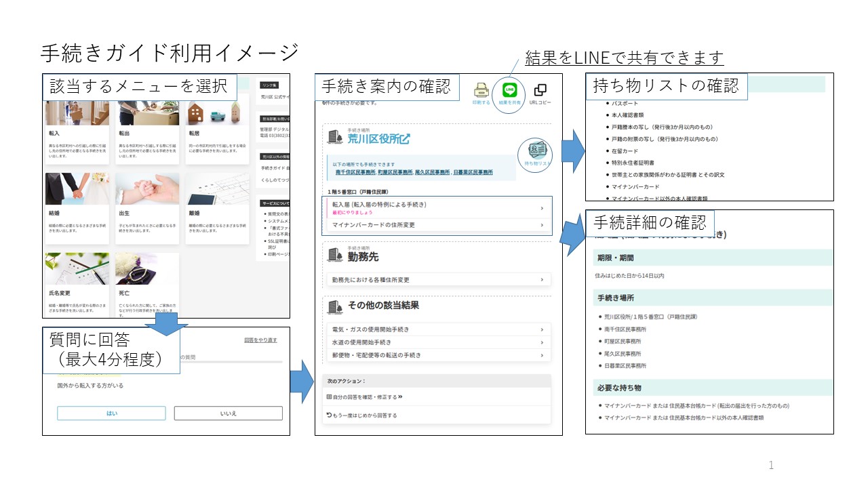
Task: Click the URLコピー copy icon
Action: click(x=540, y=90)
